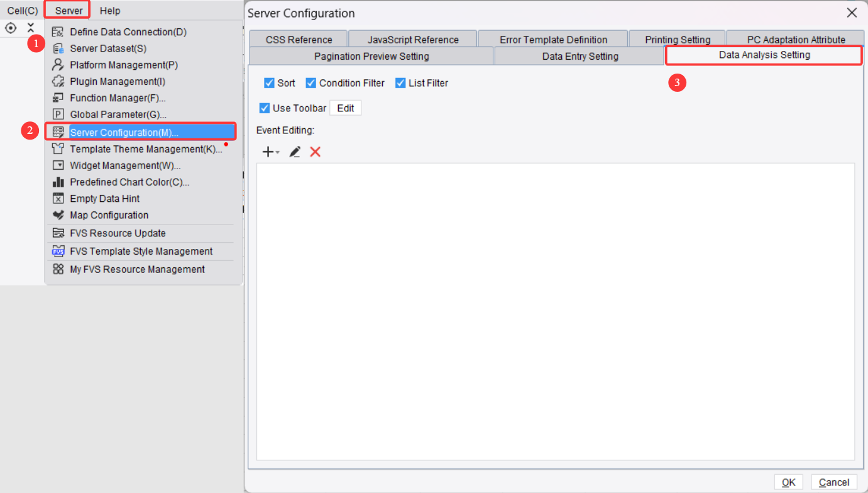Click the Edit button beside Use Toolbar
The image size is (868, 493).
(x=346, y=108)
